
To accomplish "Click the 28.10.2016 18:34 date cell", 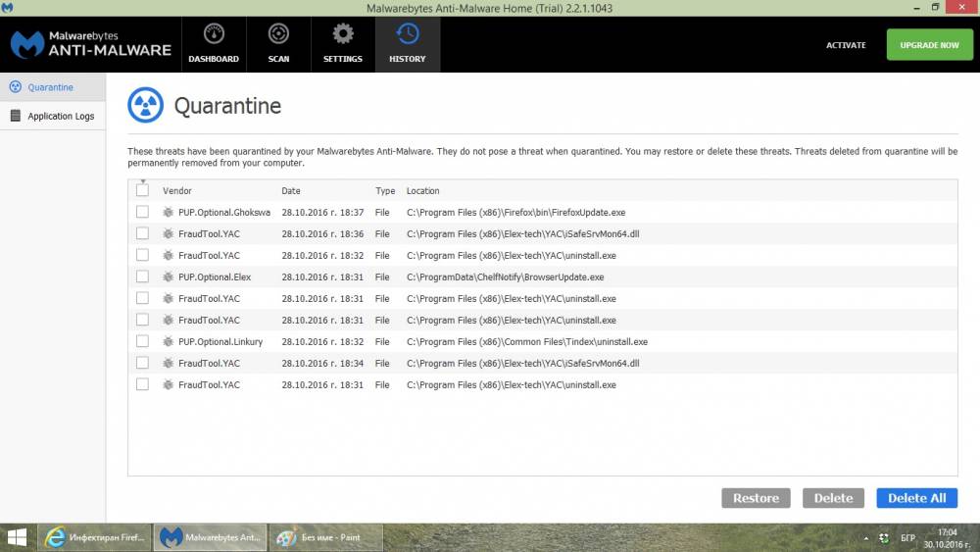I will click(x=322, y=363).
